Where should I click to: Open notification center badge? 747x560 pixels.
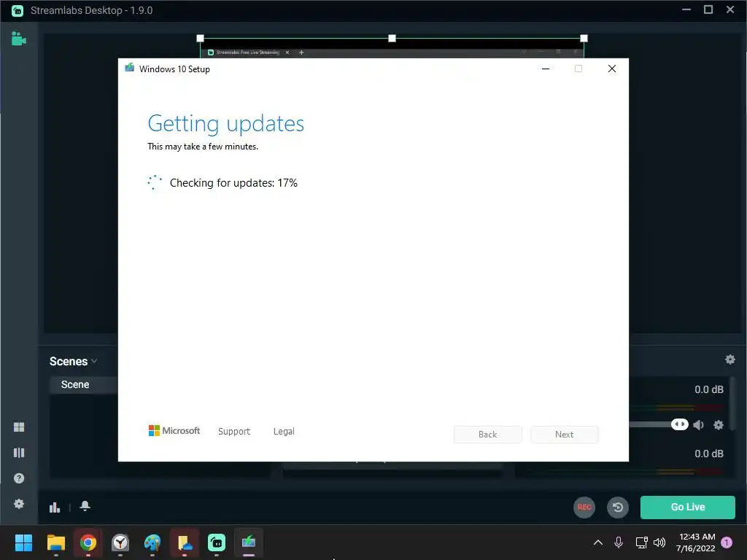point(727,542)
